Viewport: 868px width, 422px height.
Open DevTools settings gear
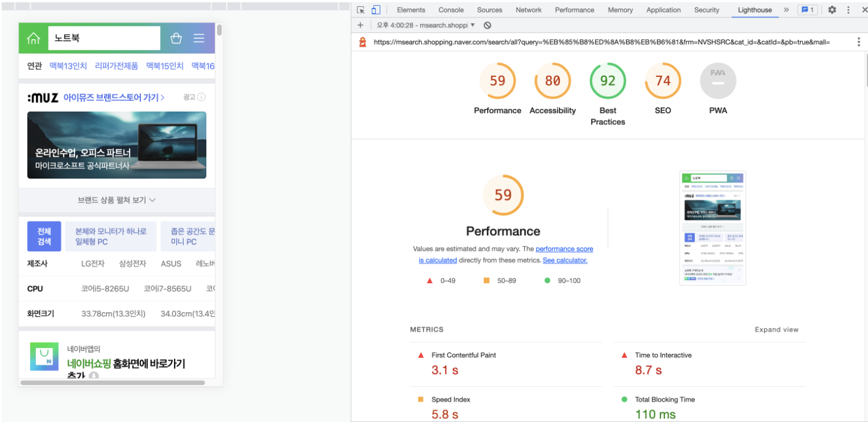(832, 10)
